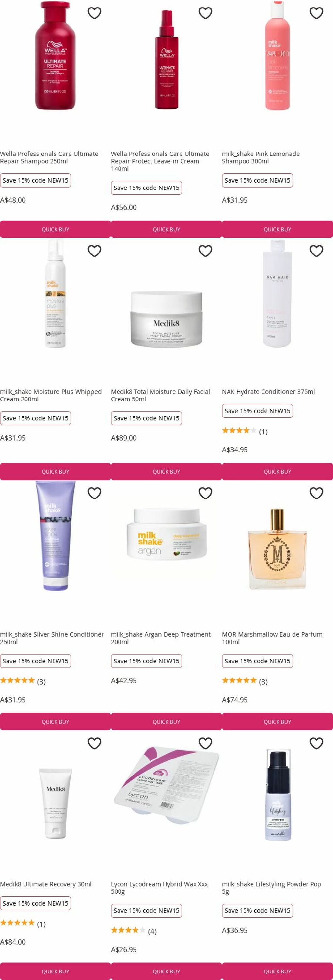Tap heart on NAK Hydrate Conditioner
Viewport: 333px width, 980px height.
pos(316,251)
